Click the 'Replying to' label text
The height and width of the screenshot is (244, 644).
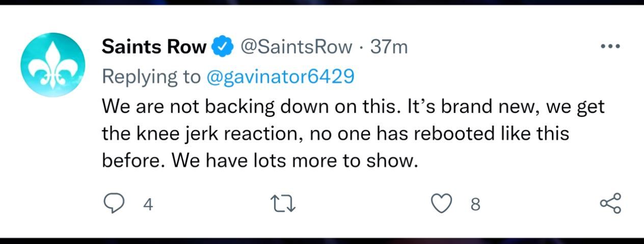pos(152,77)
